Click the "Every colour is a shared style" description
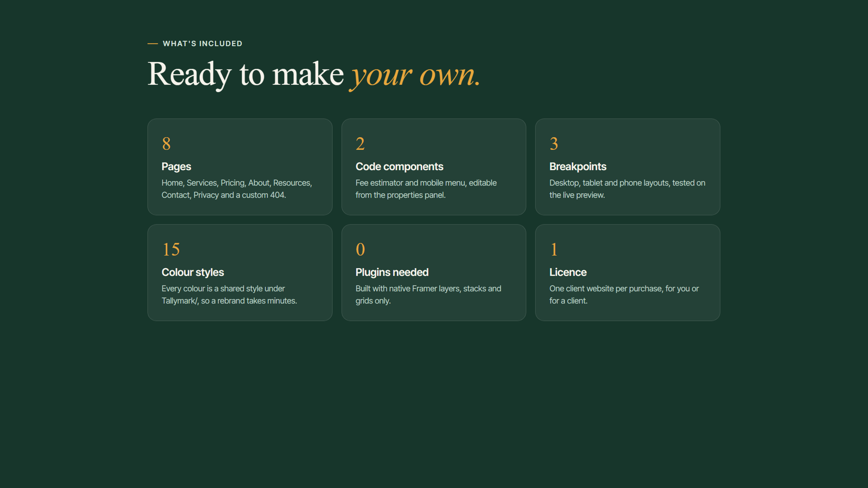 229,294
